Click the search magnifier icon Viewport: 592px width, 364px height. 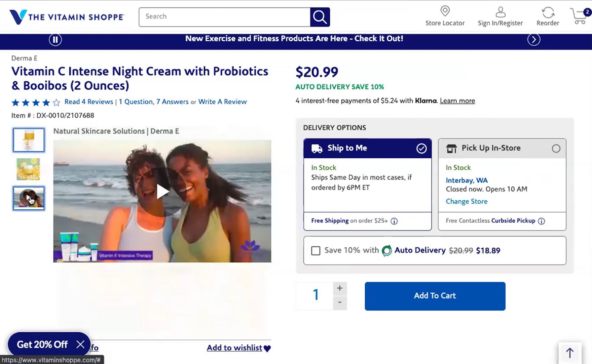click(320, 17)
